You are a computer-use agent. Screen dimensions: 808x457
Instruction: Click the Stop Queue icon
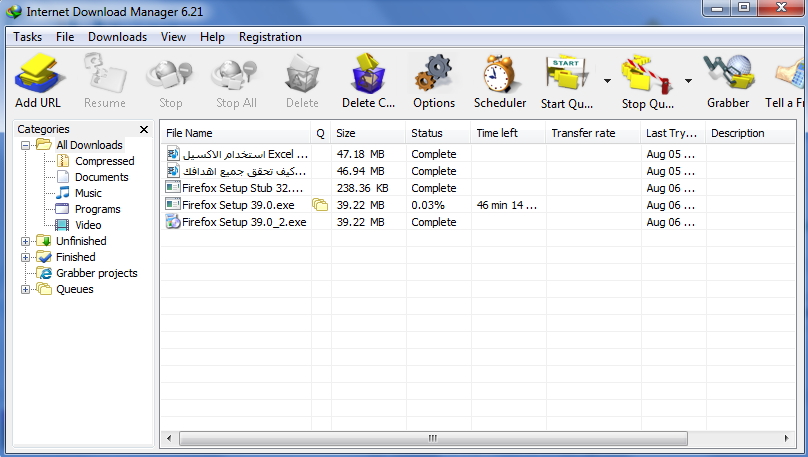[647, 74]
